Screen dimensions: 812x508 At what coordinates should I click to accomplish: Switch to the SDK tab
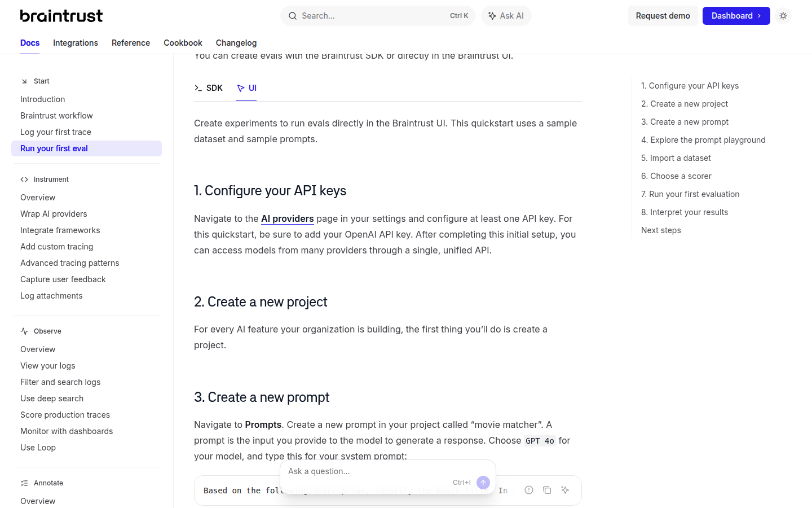point(209,88)
